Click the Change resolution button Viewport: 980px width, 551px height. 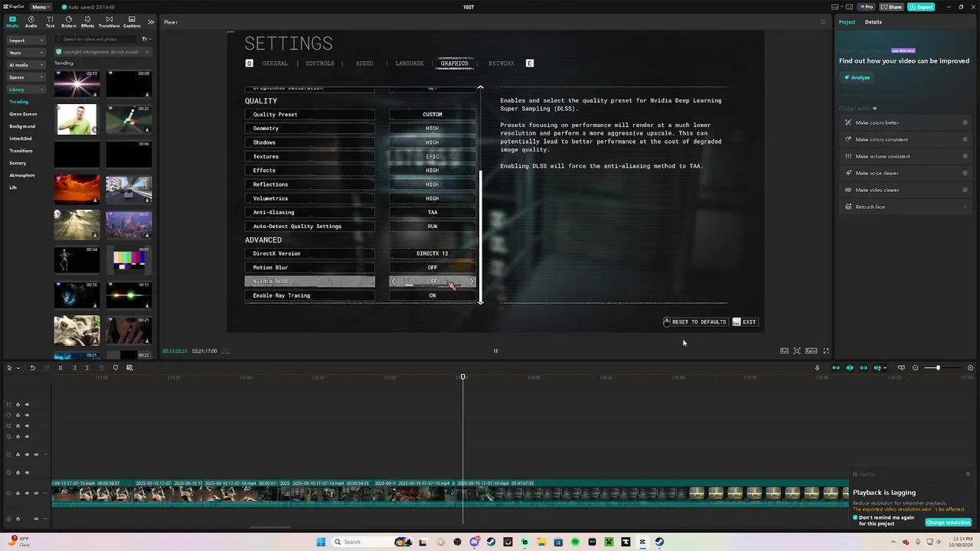pos(948,523)
